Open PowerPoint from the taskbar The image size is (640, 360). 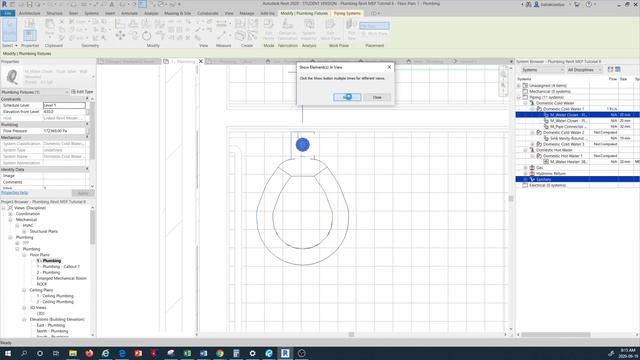coord(138,353)
